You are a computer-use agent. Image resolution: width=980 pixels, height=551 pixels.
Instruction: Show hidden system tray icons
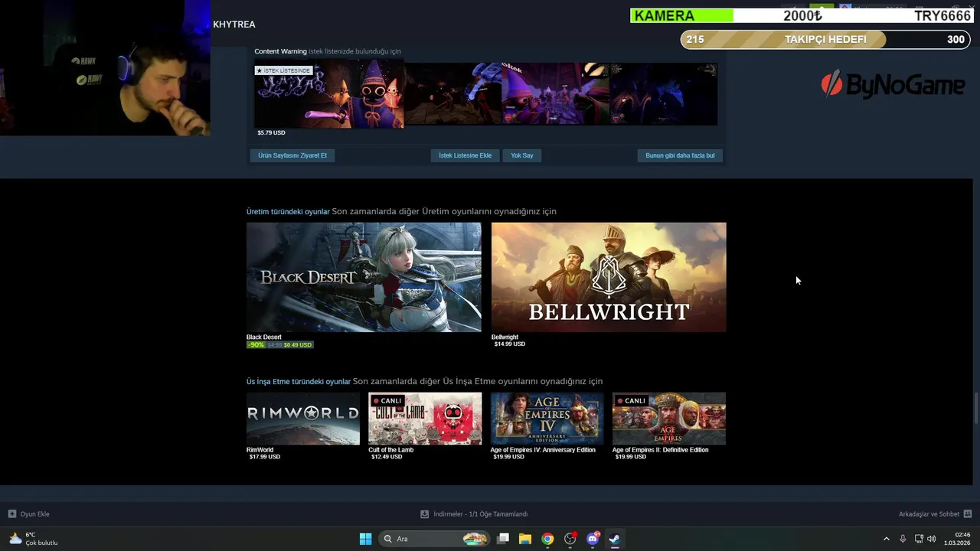887,539
